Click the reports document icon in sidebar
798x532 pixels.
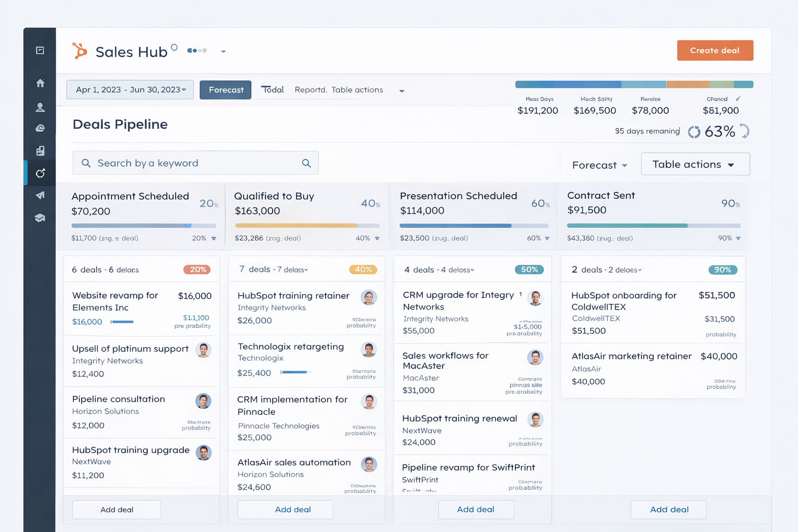click(40, 151)
